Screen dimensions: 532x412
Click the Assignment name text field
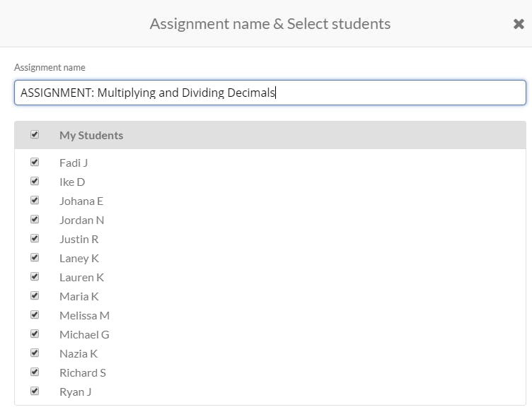tap(270, 93)
